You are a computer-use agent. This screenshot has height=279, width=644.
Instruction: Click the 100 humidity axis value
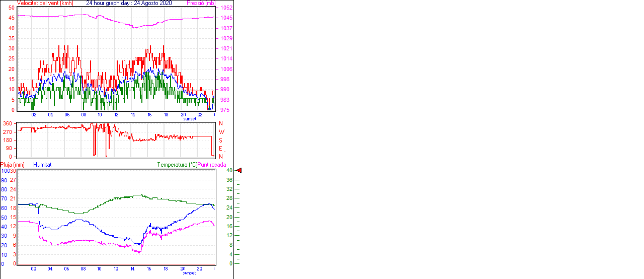5,171
